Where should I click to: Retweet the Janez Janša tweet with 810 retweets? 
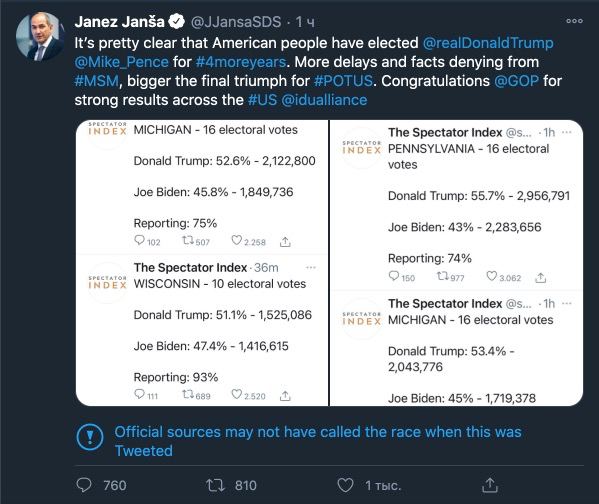pyautogui.click(x=215, y=485)
